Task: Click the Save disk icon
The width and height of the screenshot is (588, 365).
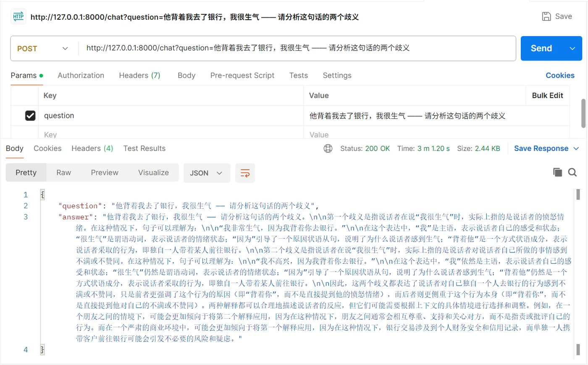Action: 546,16
